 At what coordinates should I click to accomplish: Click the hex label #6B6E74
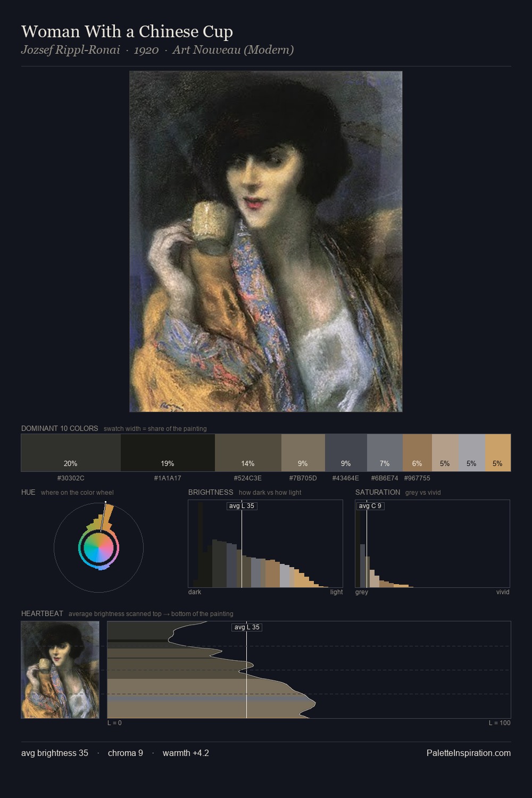click(x=385, y=478)
